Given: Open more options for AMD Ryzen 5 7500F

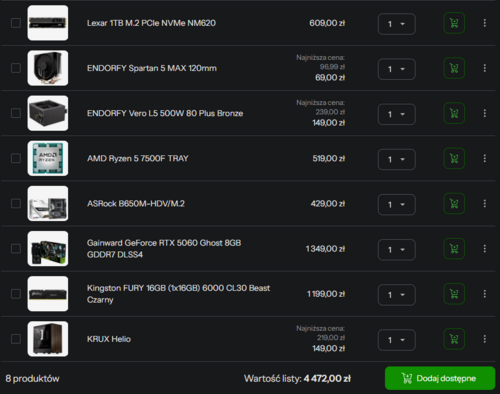Looking at the screenshot, I should pyautogui.click(x=485, y=158).
